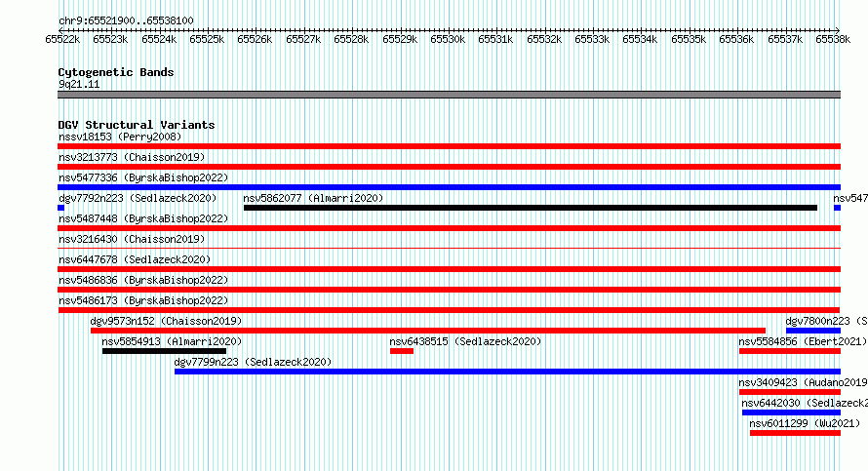
Task: Open variant nsv3213773 (Chaisson2019) label
Action: tap(132, 157)
